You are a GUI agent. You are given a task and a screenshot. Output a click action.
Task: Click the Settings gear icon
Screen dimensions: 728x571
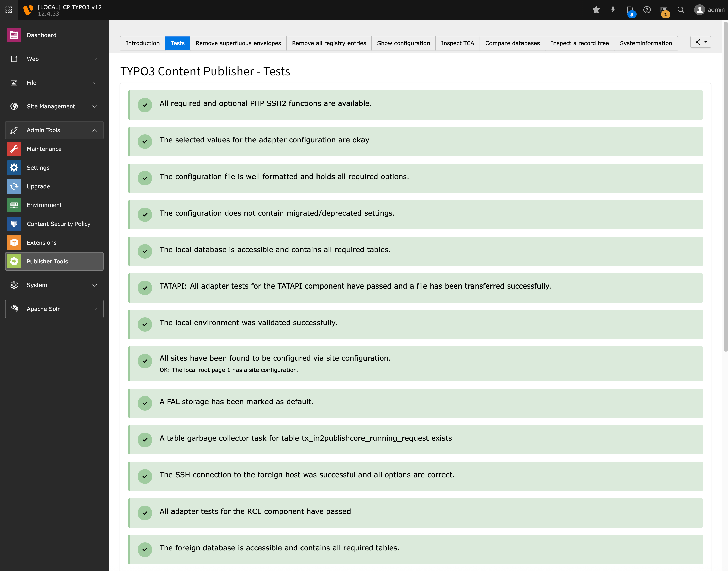pos(14,167)
